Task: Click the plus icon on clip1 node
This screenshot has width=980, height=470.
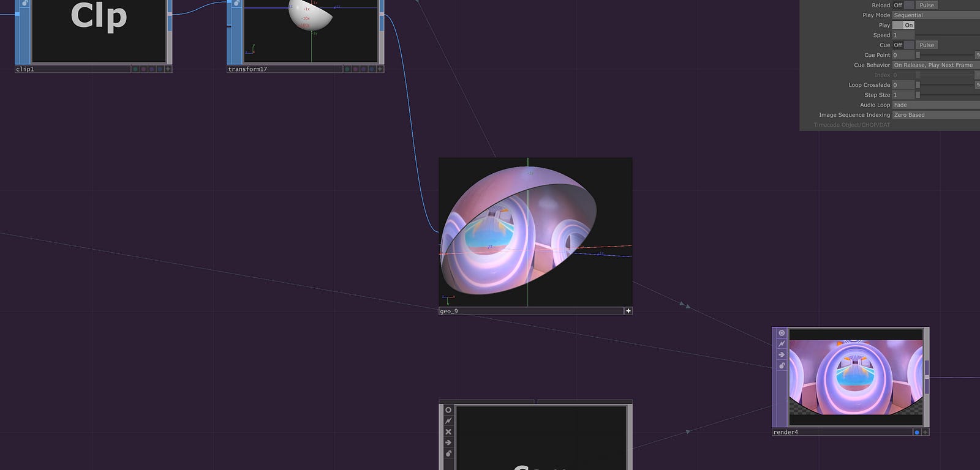Action: [x=168, y=69]
